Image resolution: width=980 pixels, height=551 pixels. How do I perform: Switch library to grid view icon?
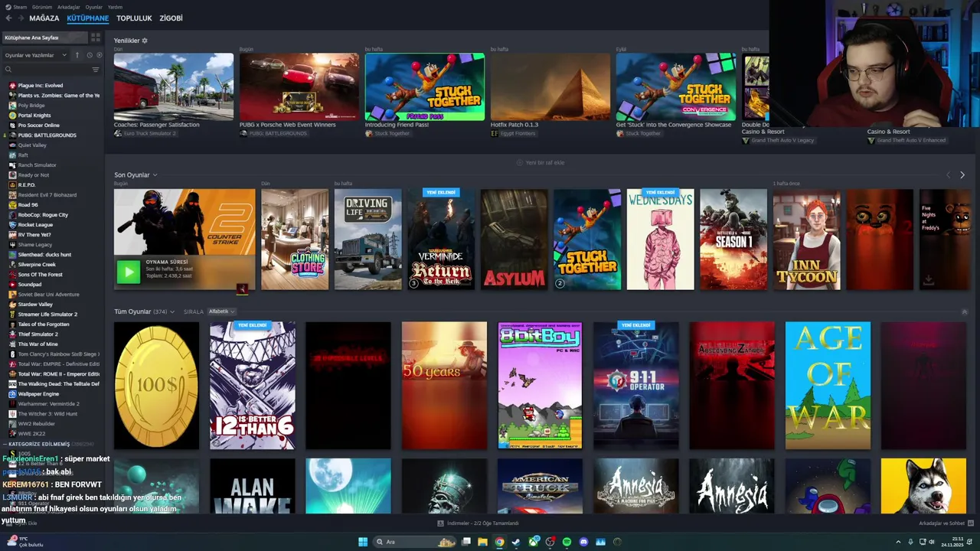96,37
